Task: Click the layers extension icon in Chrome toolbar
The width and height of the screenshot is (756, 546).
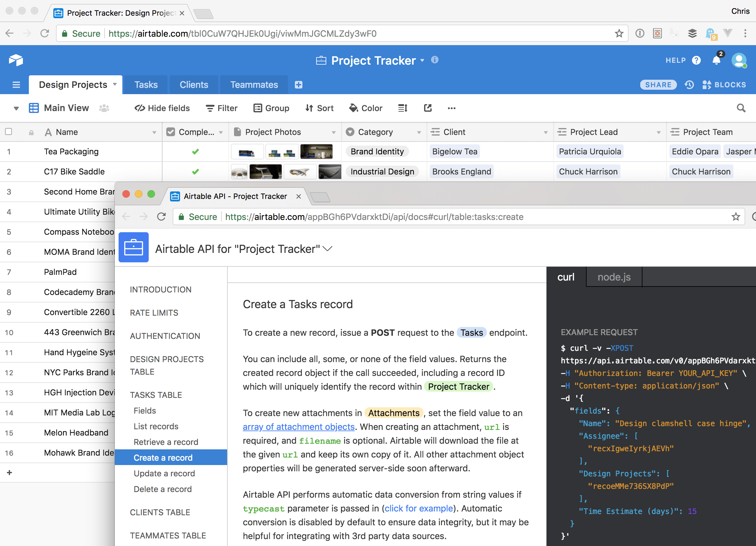Action: (x=692, y=33)
